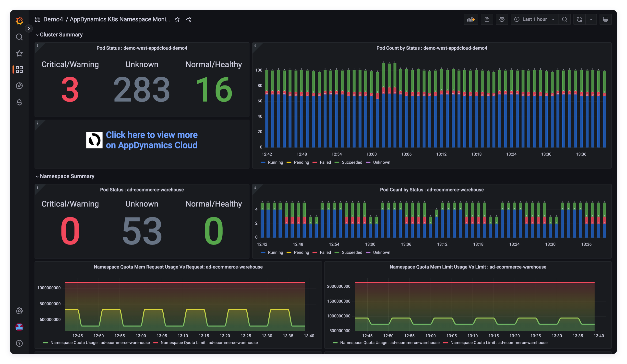Open the Demo4 folder breadcrumb
The width and height of the screenshot is (627, 364).
53,19
